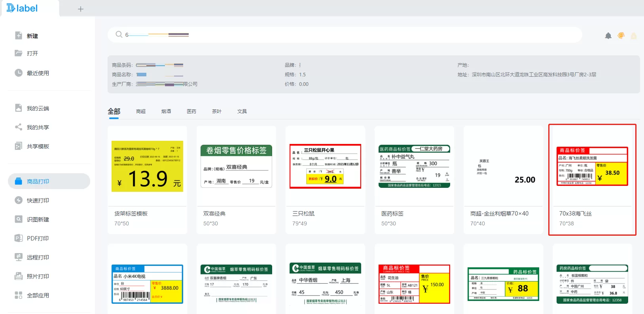Image resolution: width=644 pixels, height=314 pixels.
Task: Open the 我的云端 cloud file icon
Action: pyautogui.click(x=19, y=108)
